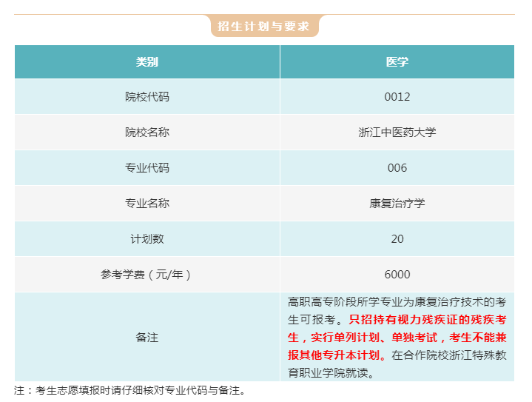The image size is (532, 402).
Task: Select 浙江中医药大学 cell
Action: coord(397,132)
